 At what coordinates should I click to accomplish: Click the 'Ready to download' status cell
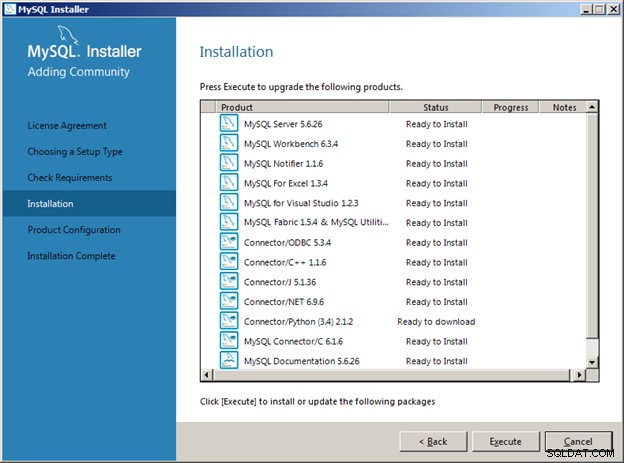point(436,322)
